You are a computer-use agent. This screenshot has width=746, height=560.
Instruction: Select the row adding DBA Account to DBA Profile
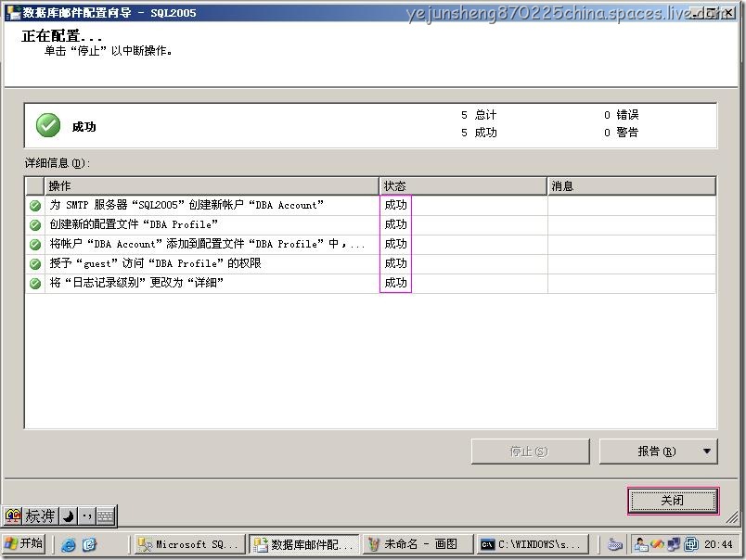click(370, 245)
